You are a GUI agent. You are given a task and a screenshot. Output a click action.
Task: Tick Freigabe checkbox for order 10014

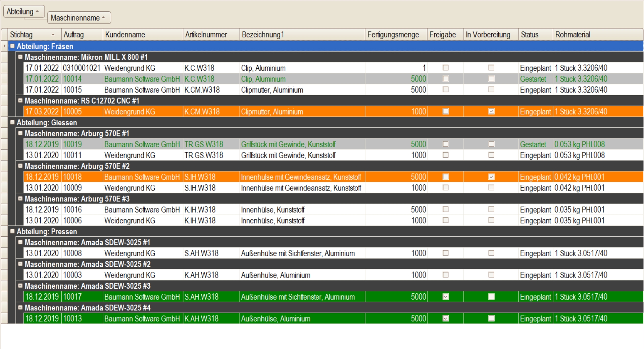[x=446, y=79]
